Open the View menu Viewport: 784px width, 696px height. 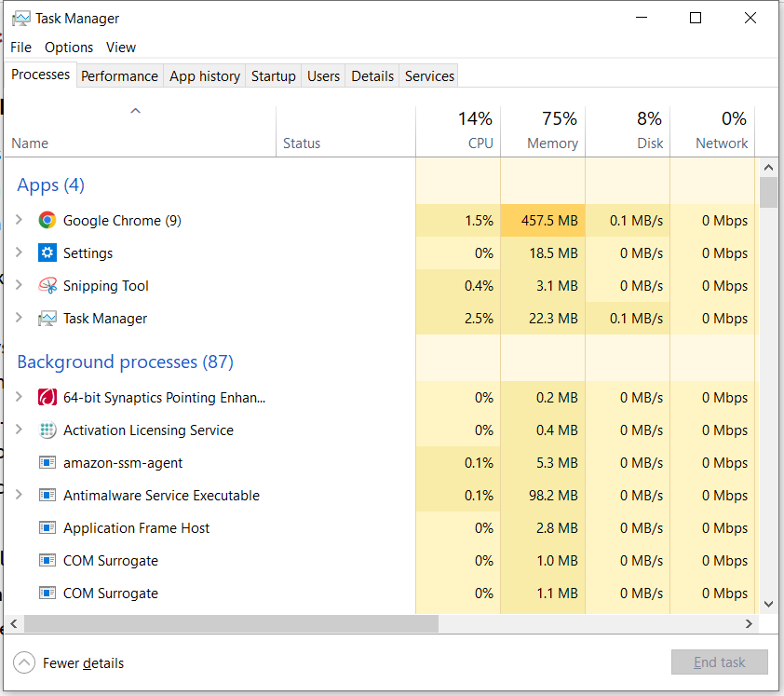121,48
